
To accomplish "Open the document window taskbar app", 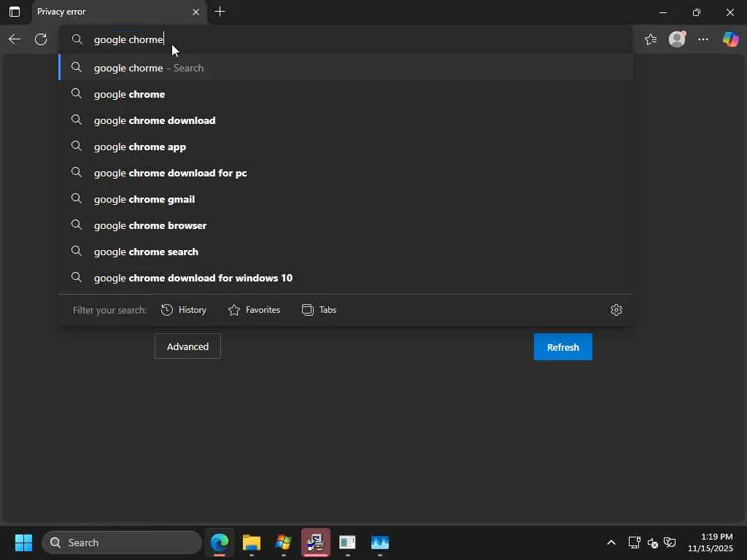I will coord(347,542).
